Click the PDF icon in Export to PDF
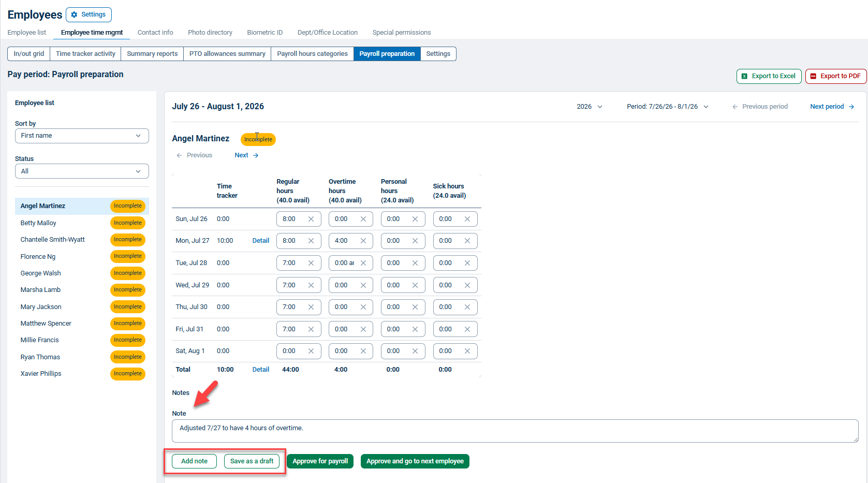The height and width of the screenshot is (483, 868). [x=813, y=76]
